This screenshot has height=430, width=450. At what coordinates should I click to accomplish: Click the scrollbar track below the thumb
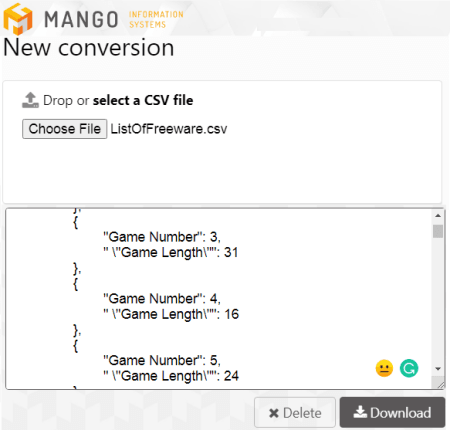(438, 300)
